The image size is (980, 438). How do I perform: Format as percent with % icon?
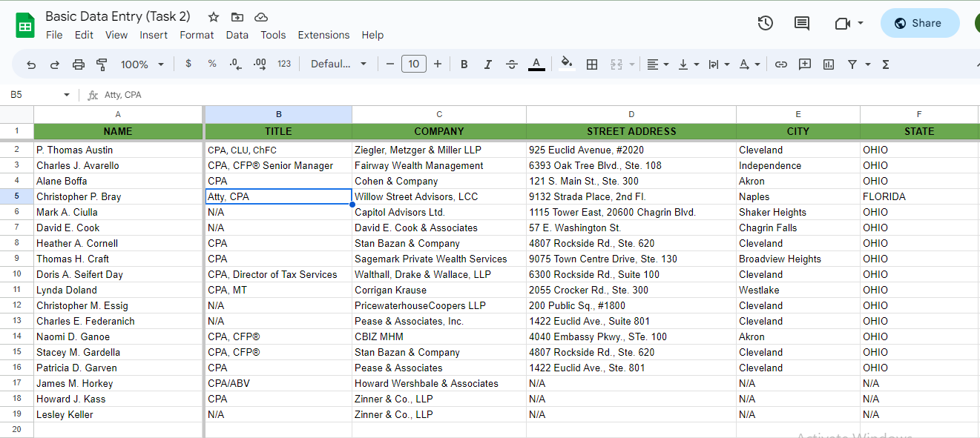pos(212,64)
